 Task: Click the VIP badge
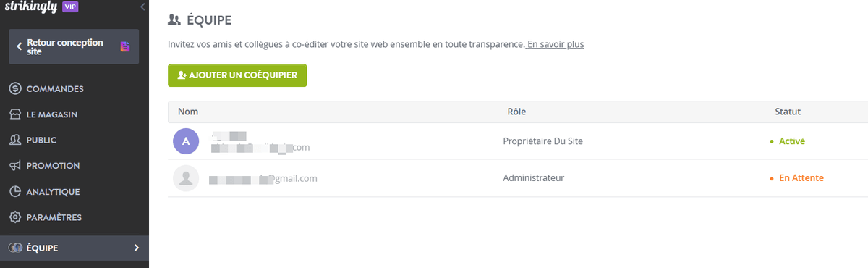coord(70,7)
